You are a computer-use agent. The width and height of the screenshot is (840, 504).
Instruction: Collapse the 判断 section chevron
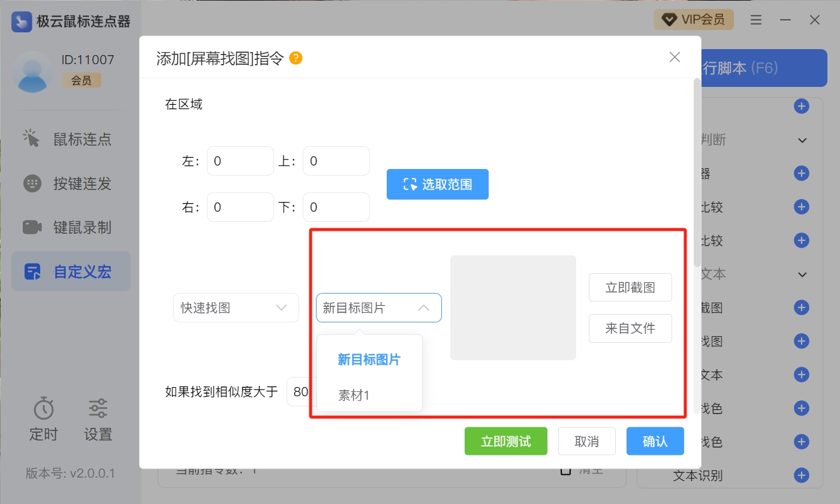(802, 140)
